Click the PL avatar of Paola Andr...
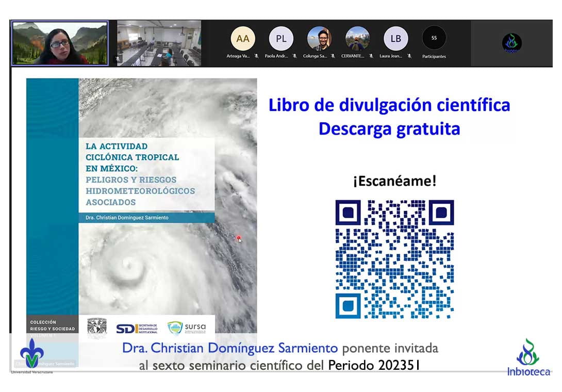The image size is (562, 392). point(281,39)
